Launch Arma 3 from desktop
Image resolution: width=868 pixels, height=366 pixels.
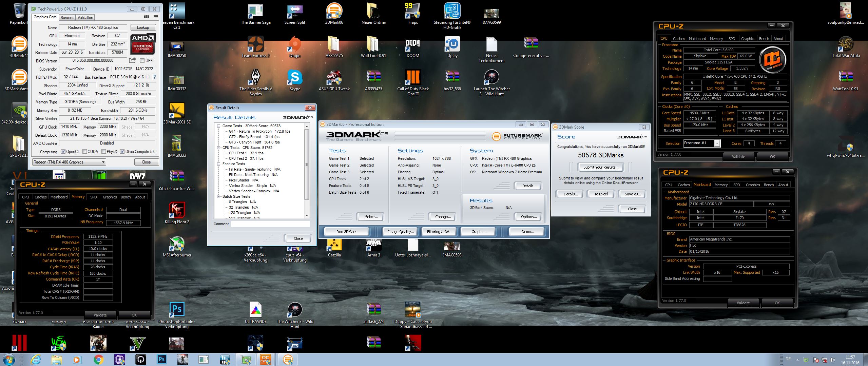pyautogui.click(x=373, y=246)
